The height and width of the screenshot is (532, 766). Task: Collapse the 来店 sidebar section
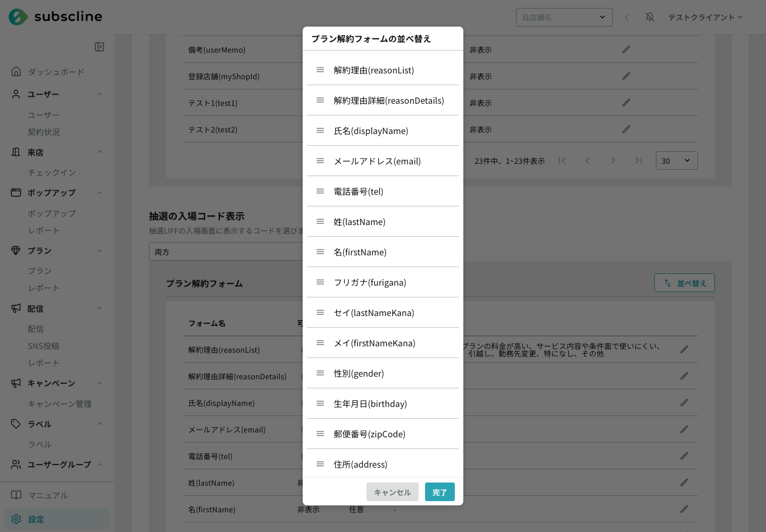pos(99,152)
